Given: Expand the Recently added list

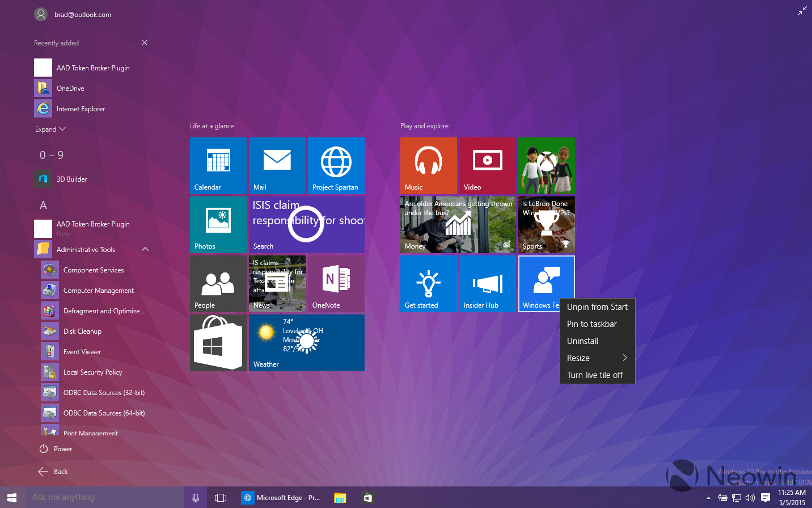Looking at the screenshot, I should point(50,129).
